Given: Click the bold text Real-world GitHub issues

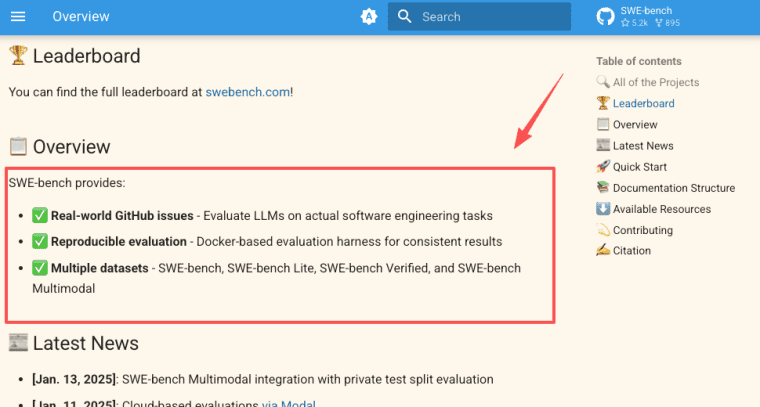Looking at the screenshot, I should pyautogui.click(x=122, y=216).
